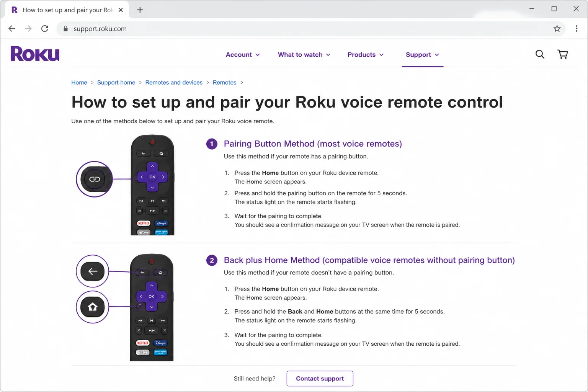
Task: Open a new browser tab
Action: [x=140, y=10]
